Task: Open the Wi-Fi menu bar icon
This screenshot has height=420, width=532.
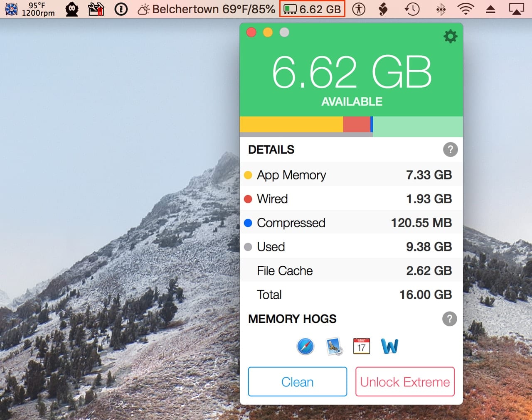Action: tap(465, 9)
